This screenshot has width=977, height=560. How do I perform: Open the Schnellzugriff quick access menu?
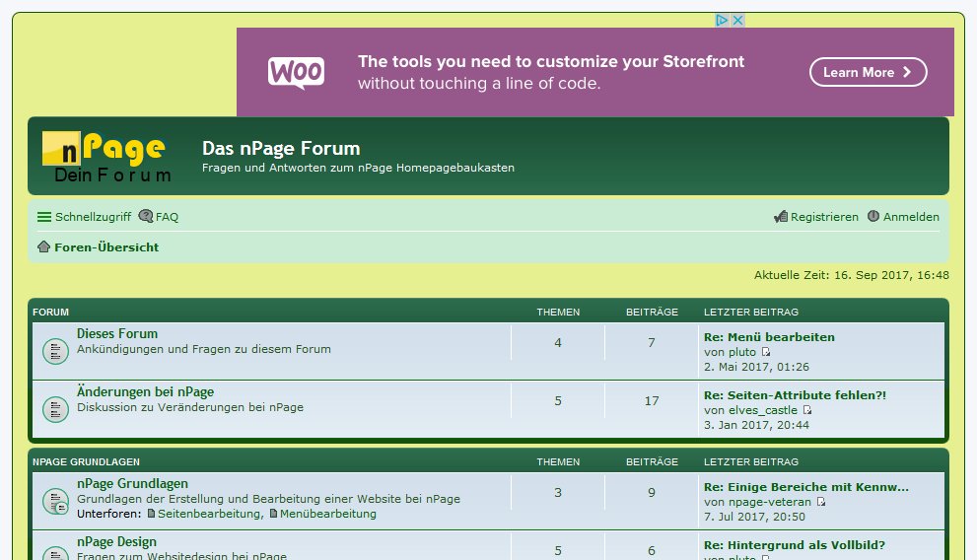coord(84,217)
